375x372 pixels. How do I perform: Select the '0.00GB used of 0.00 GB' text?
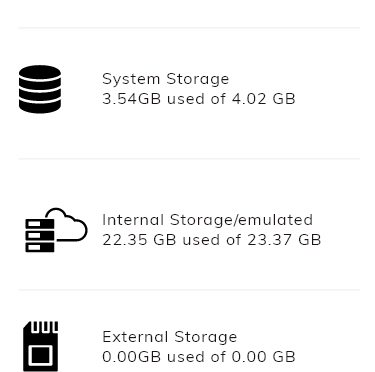coord(199,357)
